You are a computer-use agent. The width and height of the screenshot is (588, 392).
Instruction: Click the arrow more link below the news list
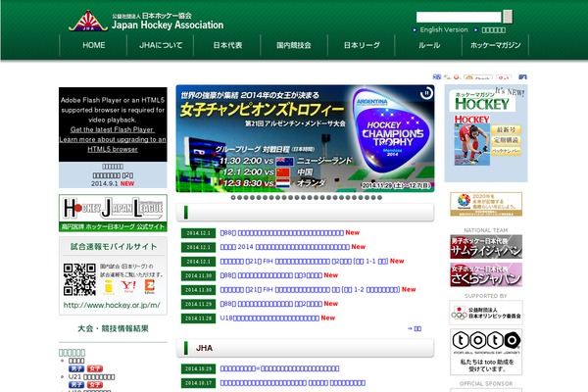(x=415, y=328)
